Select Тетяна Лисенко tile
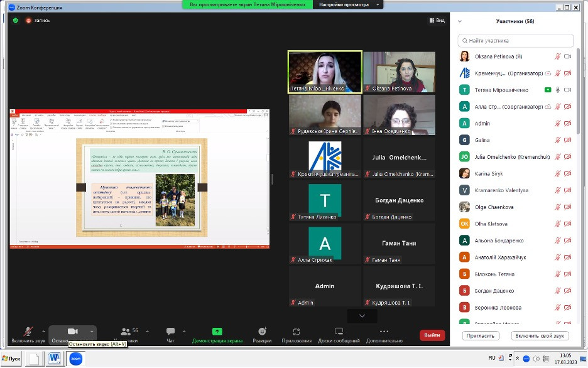Viewport: 588px width, 368px height. 325,200
